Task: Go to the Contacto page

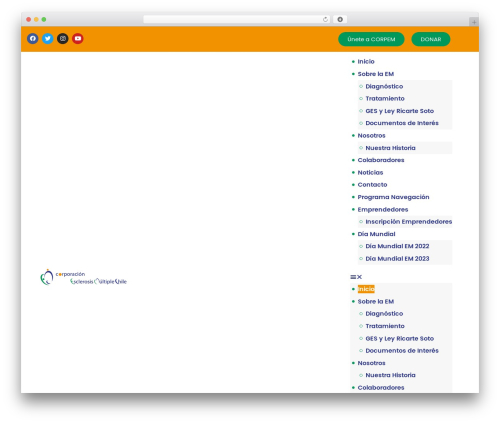Action: 372,185
